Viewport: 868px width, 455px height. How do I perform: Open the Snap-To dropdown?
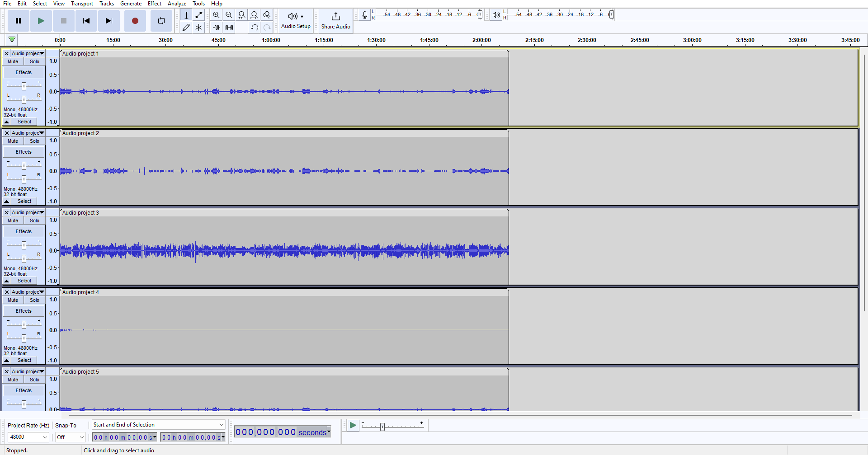tap(70, 437)
